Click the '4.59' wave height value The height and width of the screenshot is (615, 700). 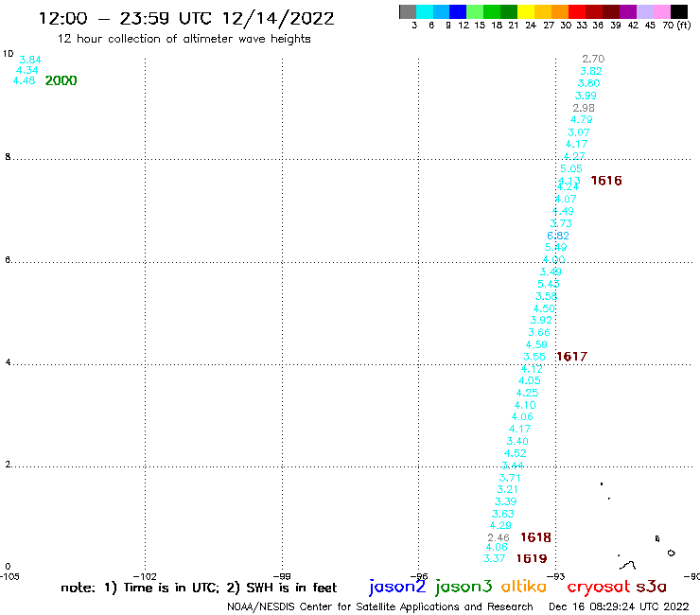(536, 344)
